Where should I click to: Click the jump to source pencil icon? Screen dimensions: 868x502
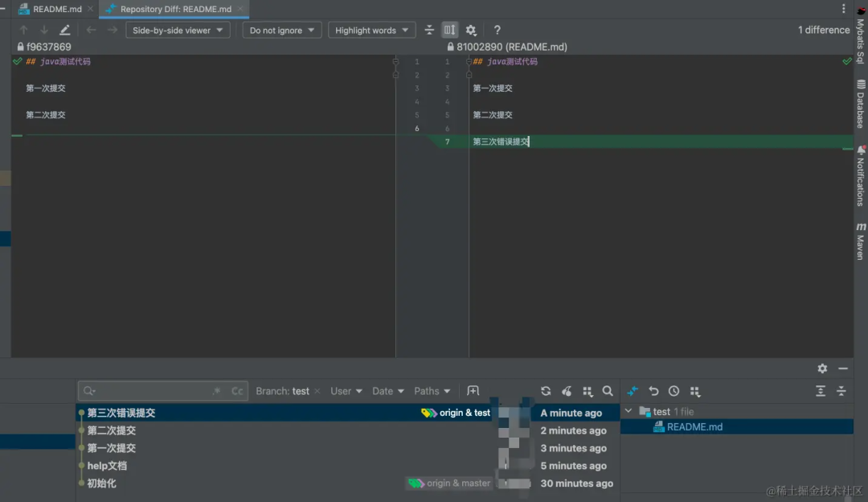65,30
